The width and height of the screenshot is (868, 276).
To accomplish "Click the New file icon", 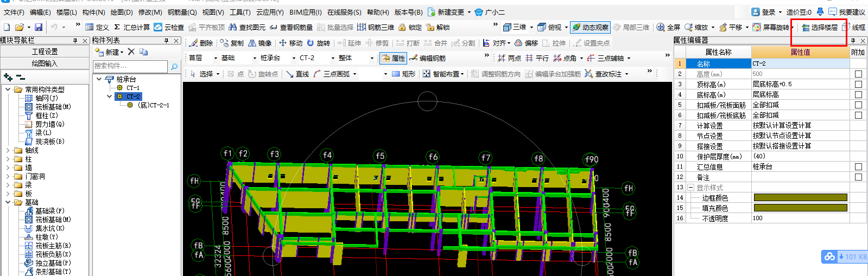I will click(7, 27).
